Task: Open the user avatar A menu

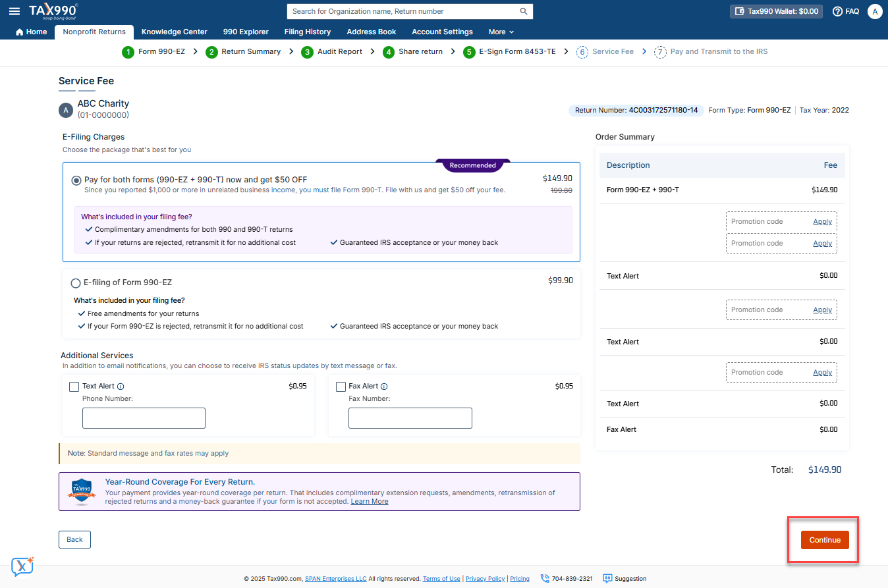Action: 875,11
